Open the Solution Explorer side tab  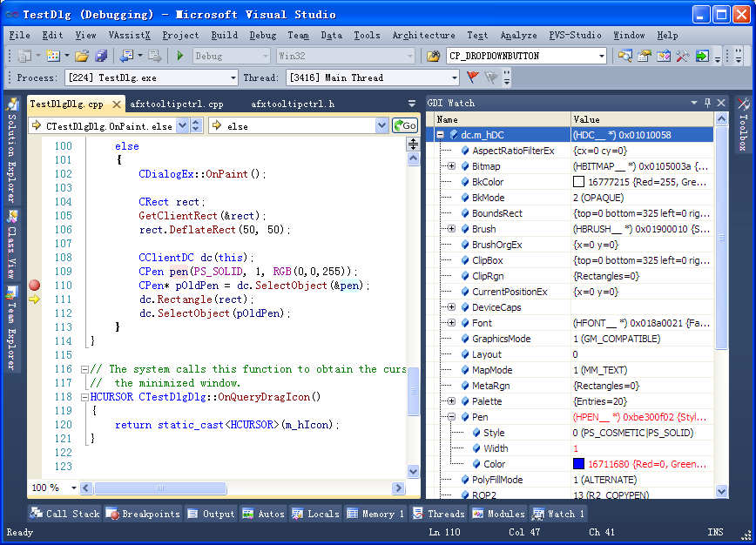point(12,151)
